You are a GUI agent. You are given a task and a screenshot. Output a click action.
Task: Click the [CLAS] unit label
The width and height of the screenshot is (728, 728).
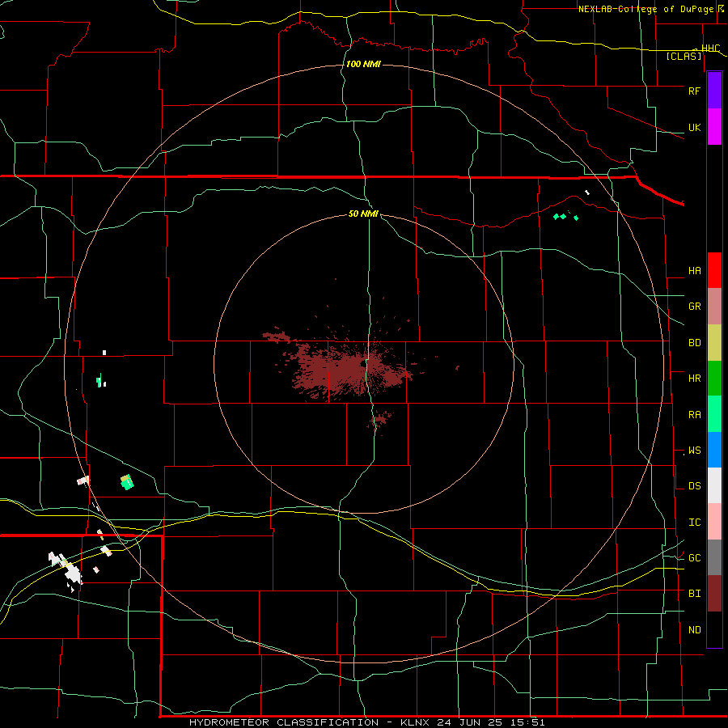pos(684,56)
